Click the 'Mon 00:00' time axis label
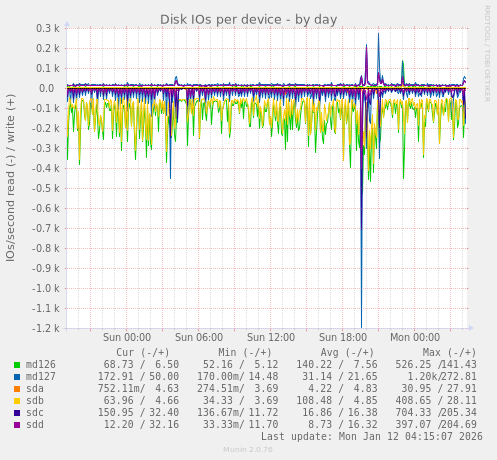The image size is (497, 460). click(x=415, y=337)
